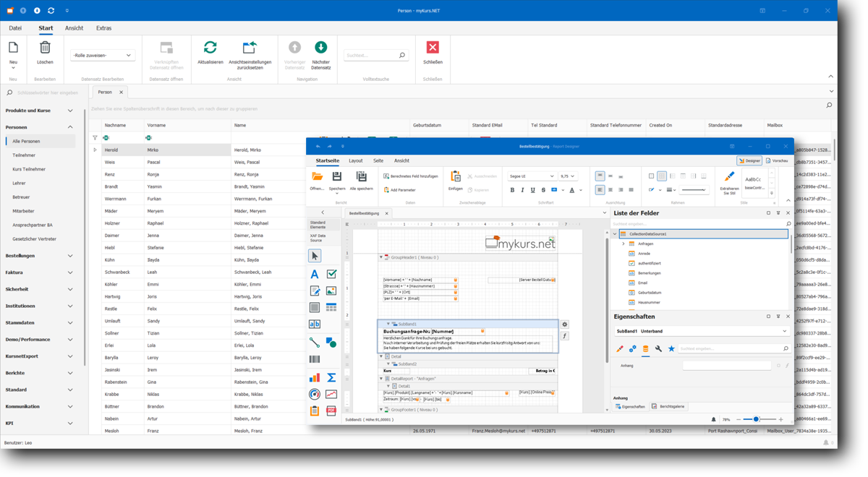Open background color picker in Schriftart group
Viewport: 868px width, 477px height.
[x=554, y=190]
